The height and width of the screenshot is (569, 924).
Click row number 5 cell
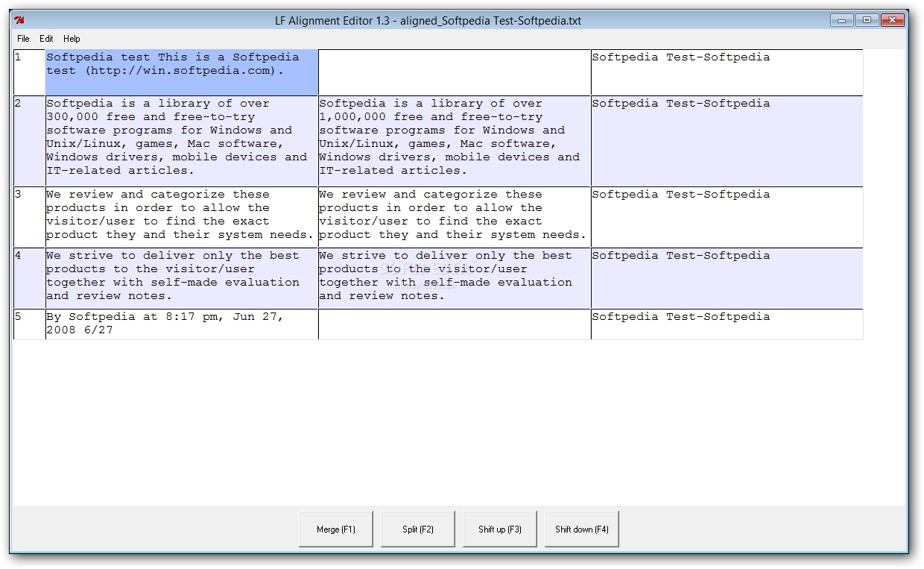30,324
